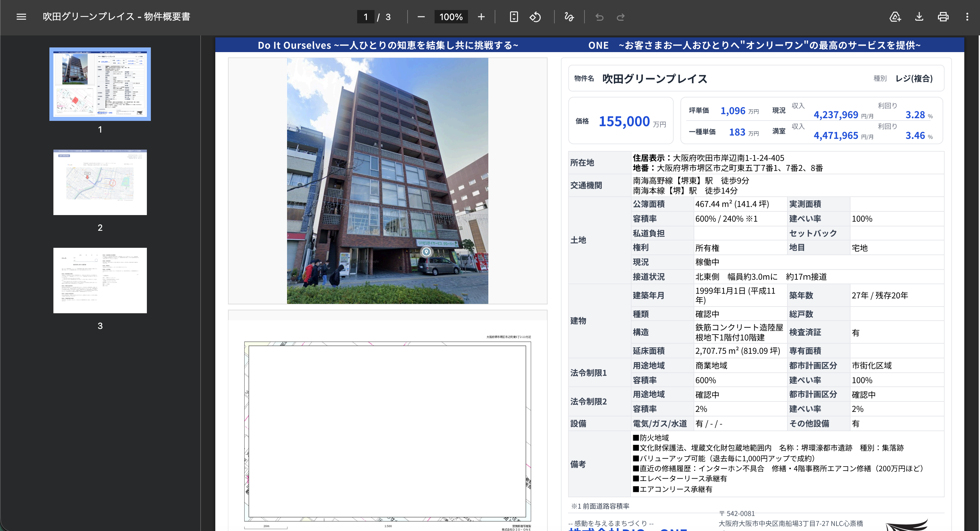980x531 pixels.
Task: Select the 文化財保護法 remark line
Action: point(768,448)
